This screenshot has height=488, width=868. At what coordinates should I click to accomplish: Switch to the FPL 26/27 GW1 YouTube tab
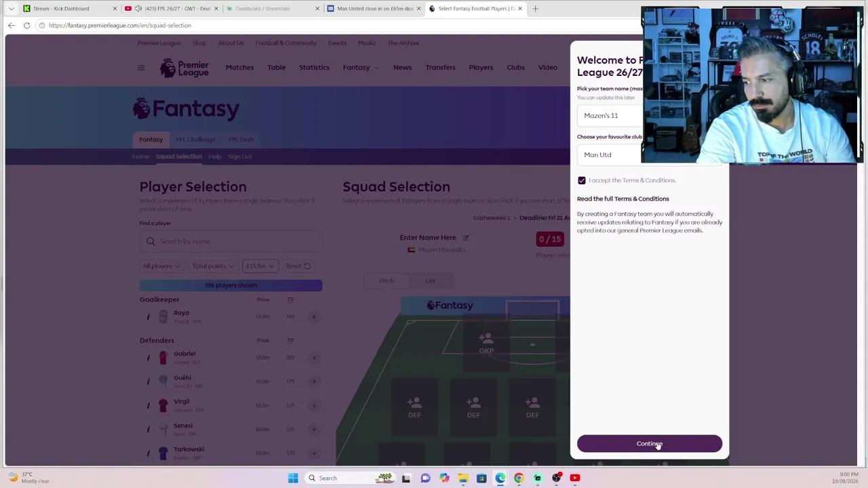(x=170, y=9)
